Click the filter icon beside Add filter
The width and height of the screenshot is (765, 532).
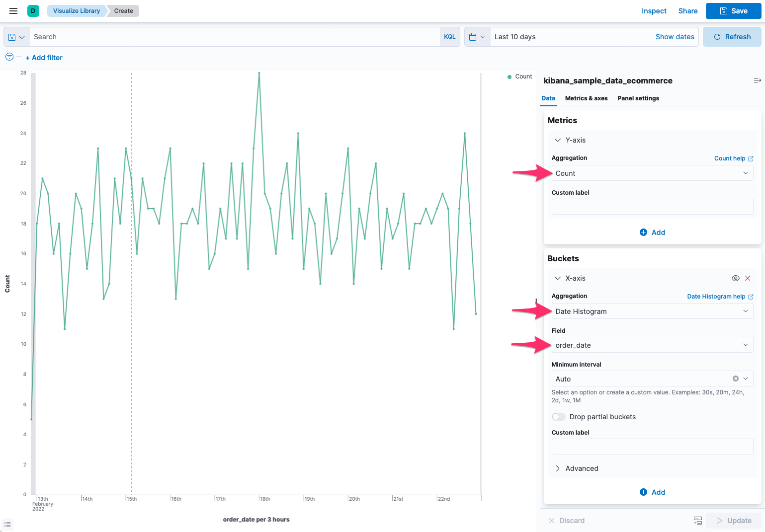(9, 57)
